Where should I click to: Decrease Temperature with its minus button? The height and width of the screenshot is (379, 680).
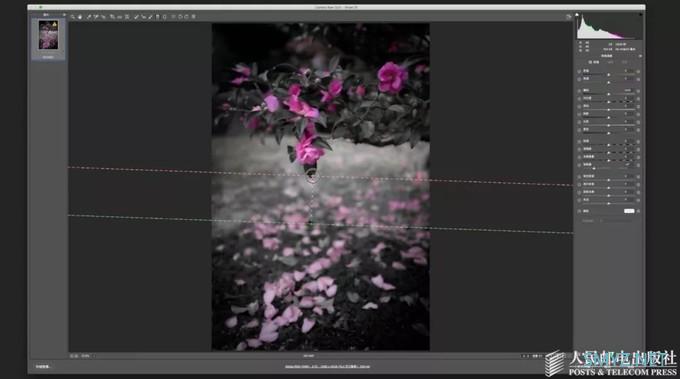pos(579,71)
